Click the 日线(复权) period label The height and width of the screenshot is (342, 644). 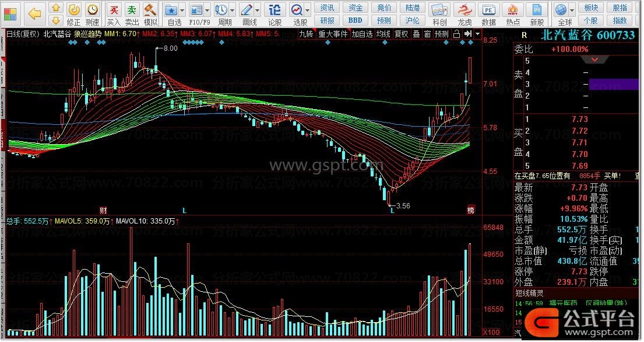point(23,34)
